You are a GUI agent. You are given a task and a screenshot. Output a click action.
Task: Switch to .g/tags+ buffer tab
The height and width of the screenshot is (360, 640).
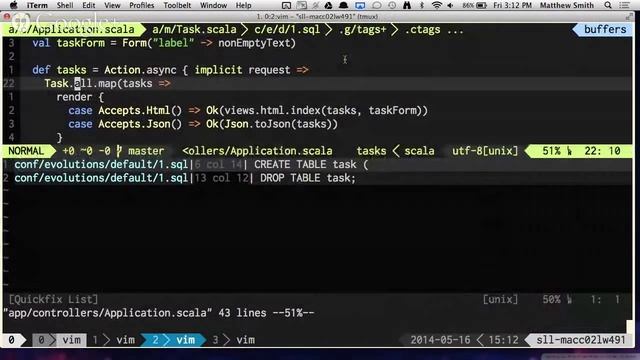tap(362, 29)
